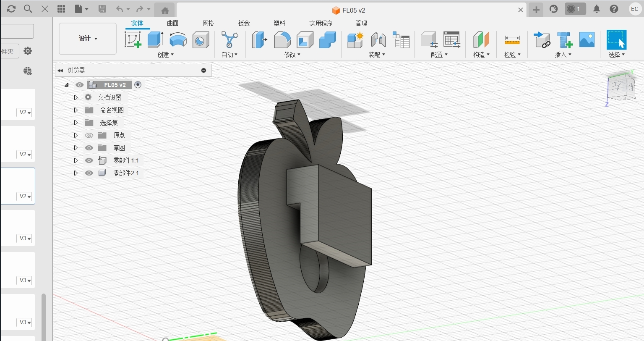Expand the 命名视图 node

[76, 110]
